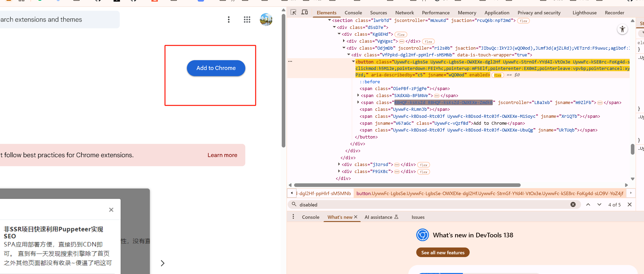
Task: Open the Network tab
Action: [404, 13]
